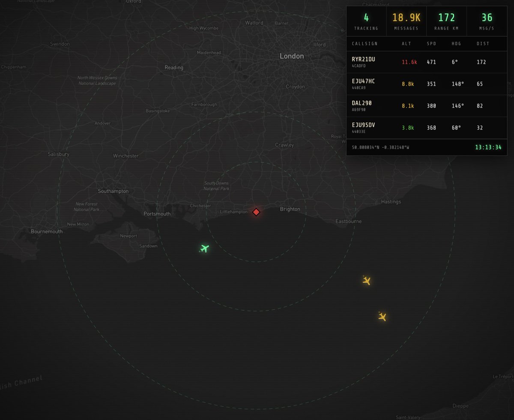This screenshot has width=514, height=420.
Task: Click the Reading map label
Action: (x=174, y=68)
